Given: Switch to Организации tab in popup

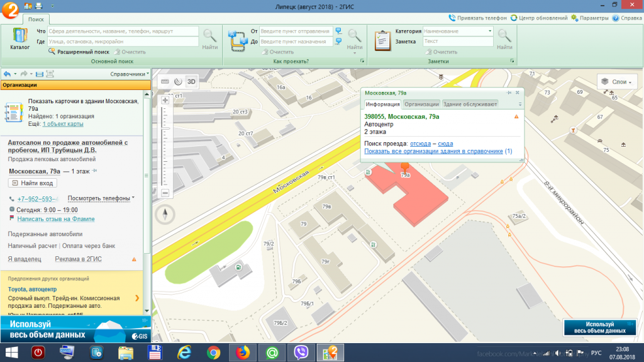Looking at the screenshot, I should [421, 105].
